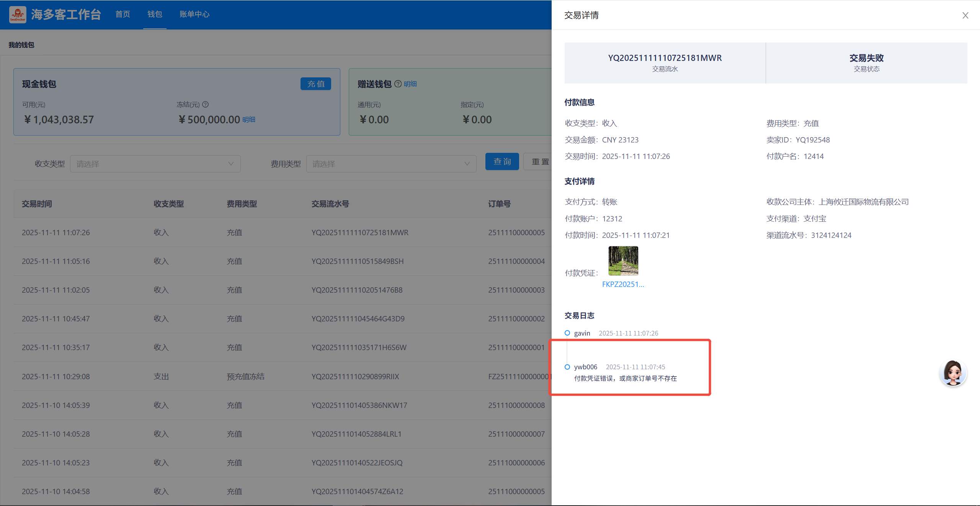Open the customer service avatar chat

tap(953, 373)
